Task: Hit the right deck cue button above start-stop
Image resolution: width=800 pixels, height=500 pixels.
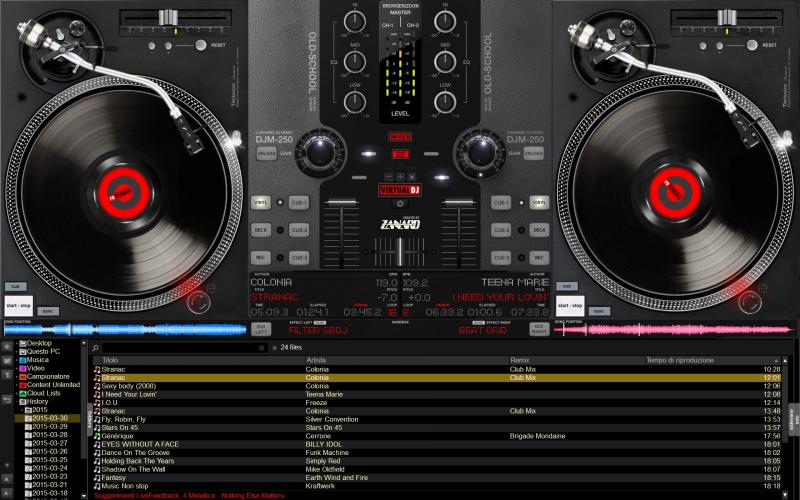Action: [567, 287]
